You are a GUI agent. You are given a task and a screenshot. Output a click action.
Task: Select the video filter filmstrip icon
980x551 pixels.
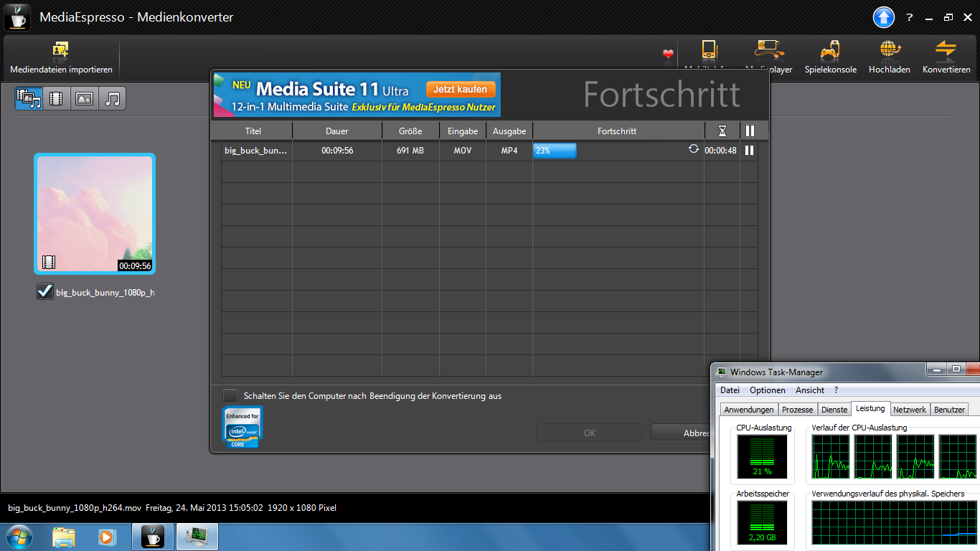(x=56, y=98)
